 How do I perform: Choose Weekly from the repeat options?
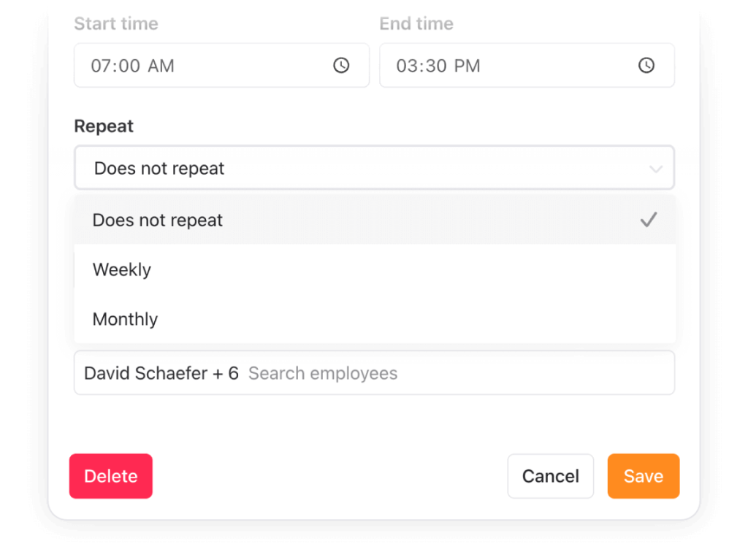122,269
